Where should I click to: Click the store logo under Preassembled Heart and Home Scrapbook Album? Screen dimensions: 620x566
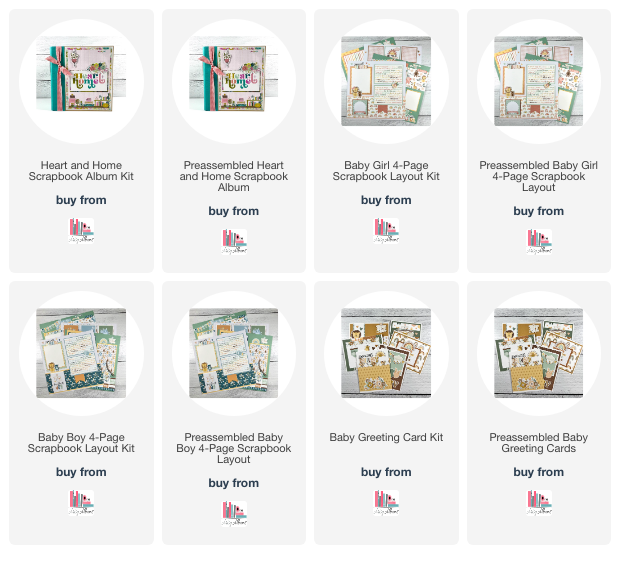click(234, 242)
